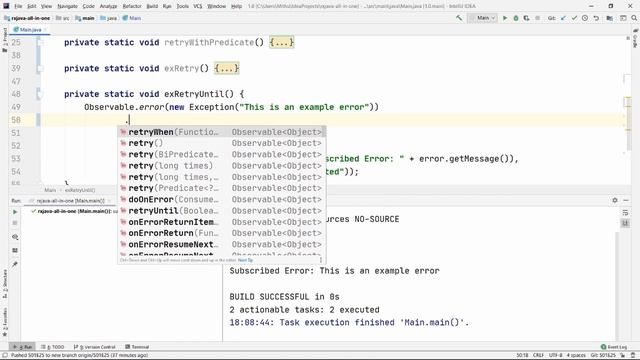The width and height of the screenshot is (640, 360).
Task: Click the src breadcrumb
Action: [62, 18]
